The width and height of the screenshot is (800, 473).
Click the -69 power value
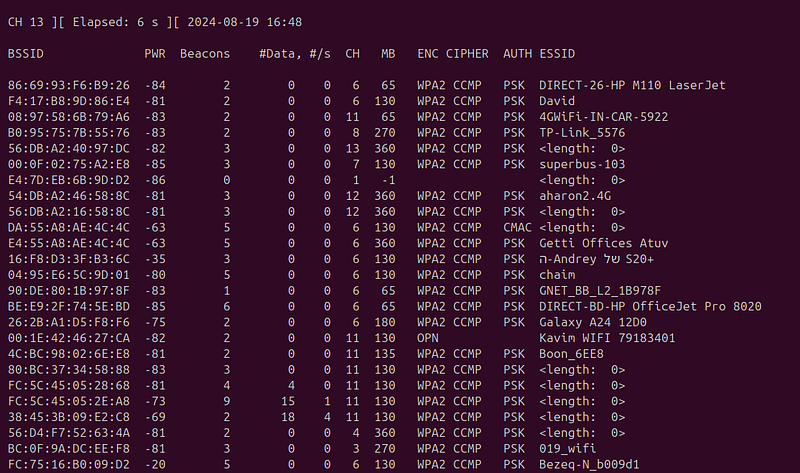pyautogui.click(x=155, y=418)
